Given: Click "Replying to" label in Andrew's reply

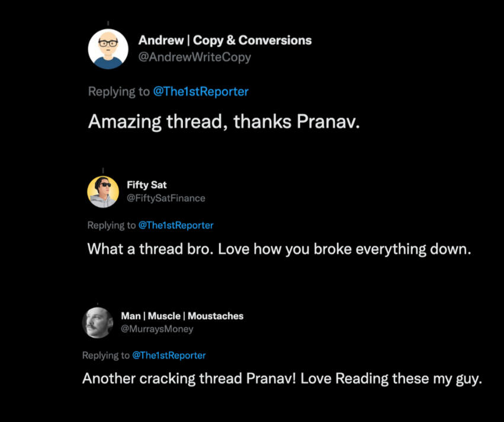Looking at the screenshot, I should [x=119, y=92].
